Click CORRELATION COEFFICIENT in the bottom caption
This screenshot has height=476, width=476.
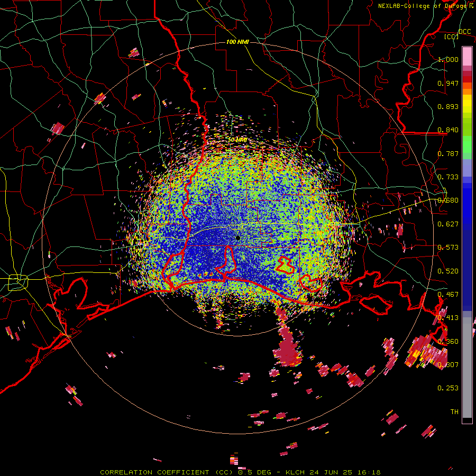[154, 472]
